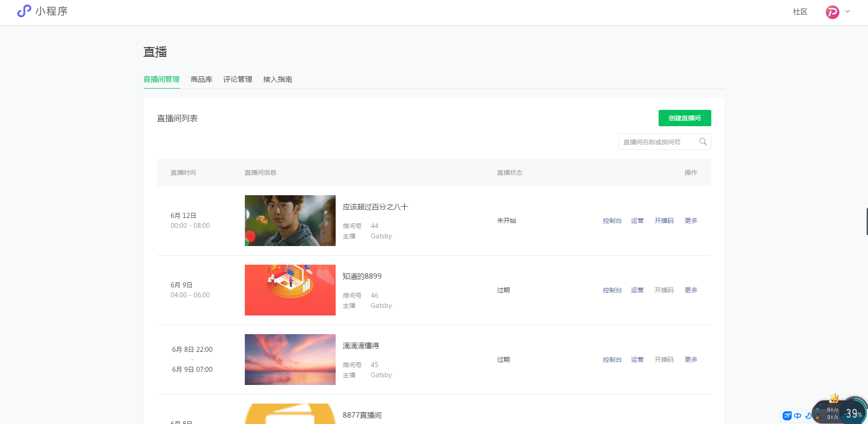Click the 创建直播间 button
The image size is (868, 424).
pyautogui.click(x=684, y=118)
